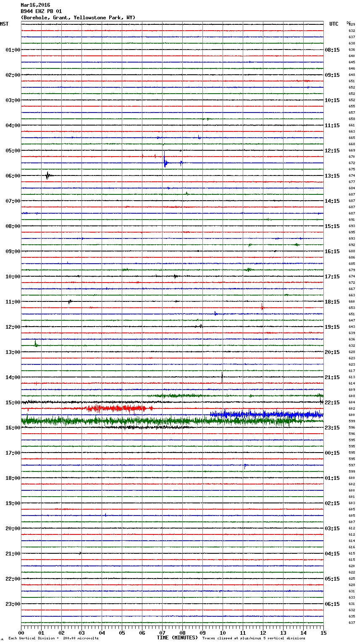
Task: Click the 10:15 UTC time label
Action: [x=332, y=100]
